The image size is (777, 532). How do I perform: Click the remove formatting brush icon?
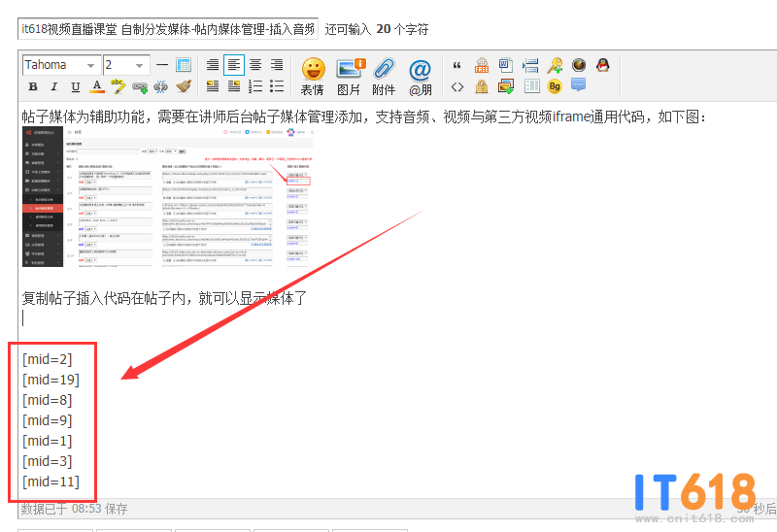(x=184, y=86)
